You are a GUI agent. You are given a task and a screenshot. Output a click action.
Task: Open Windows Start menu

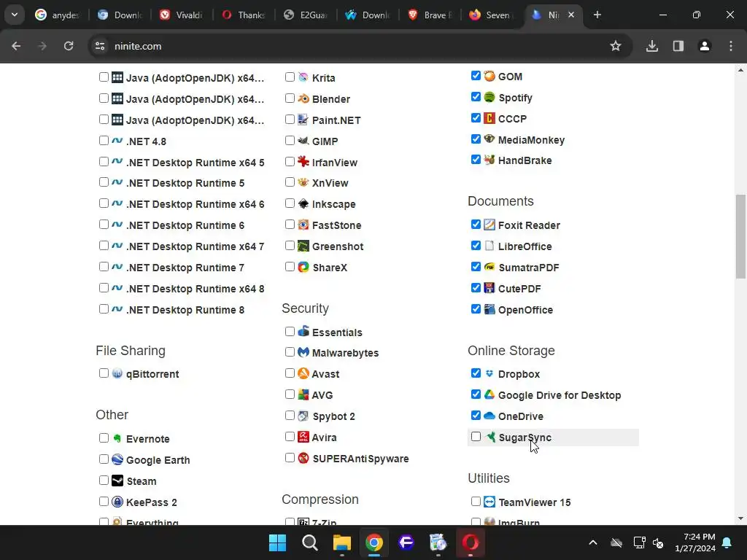pyautogui.click(x=277, y=542)
